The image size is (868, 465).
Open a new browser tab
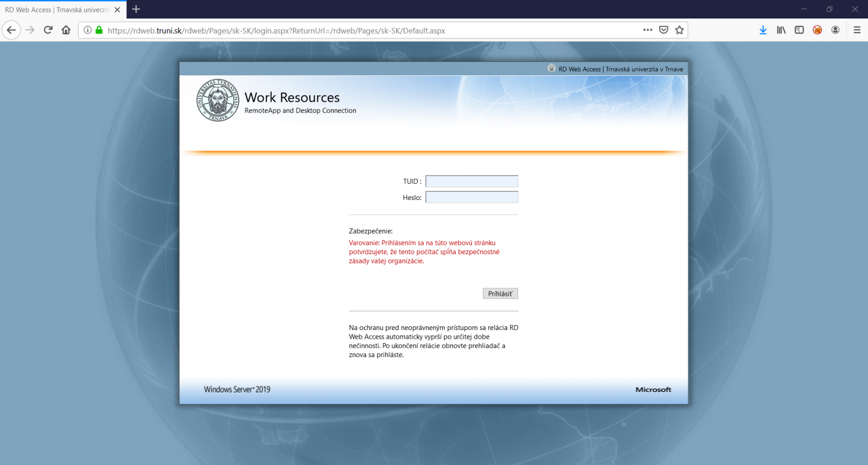click(136, 9)
